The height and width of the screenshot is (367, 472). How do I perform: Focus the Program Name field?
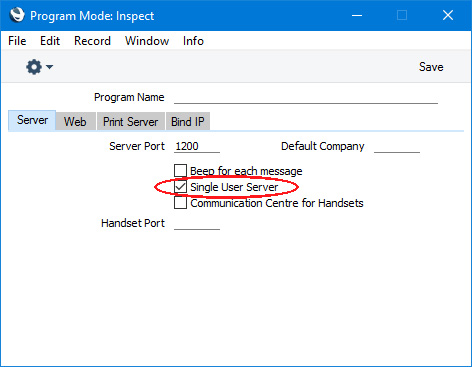(306, 97)
